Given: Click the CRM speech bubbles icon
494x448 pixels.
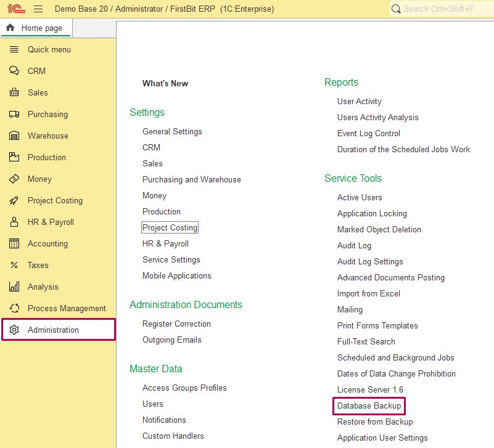Looking at the screenshot, I should click(x=14, y=71).
